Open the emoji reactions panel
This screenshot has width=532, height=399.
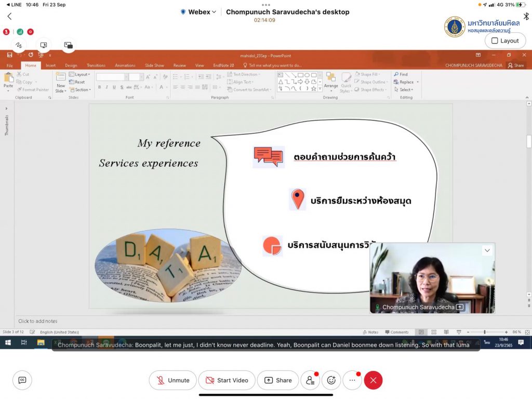point(331,380)
